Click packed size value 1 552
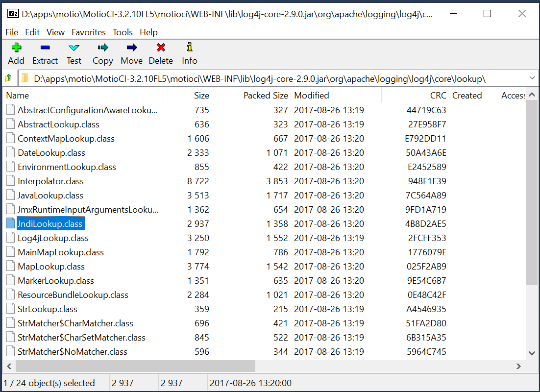540x392 pixels. pos(277,238)
